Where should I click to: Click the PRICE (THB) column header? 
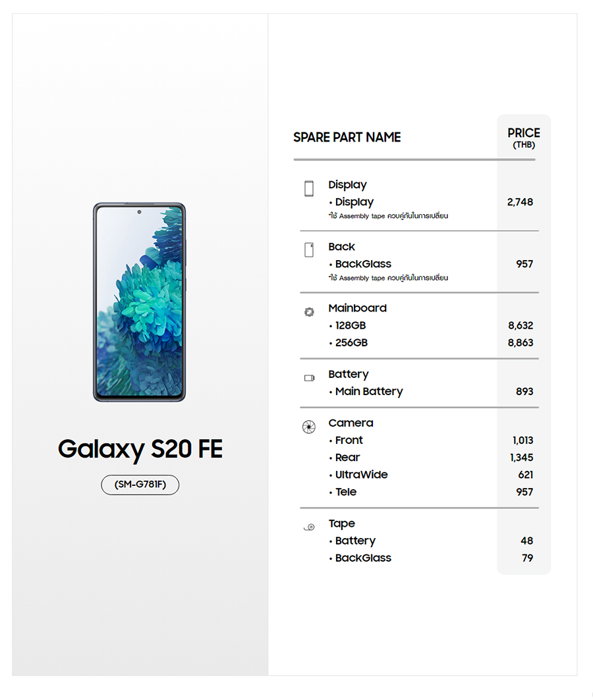pyautogui.click(x=524, y=138)
